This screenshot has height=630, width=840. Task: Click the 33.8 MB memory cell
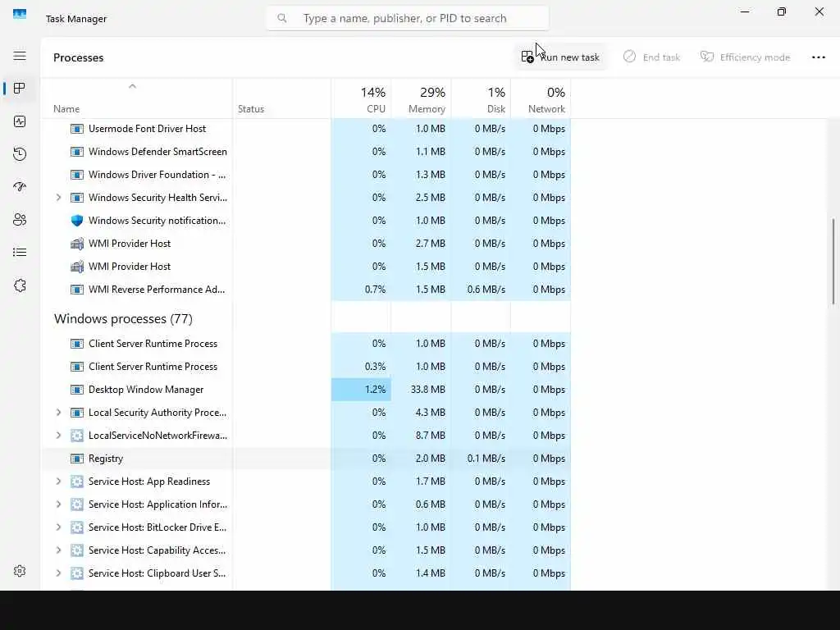coord(421,390)
